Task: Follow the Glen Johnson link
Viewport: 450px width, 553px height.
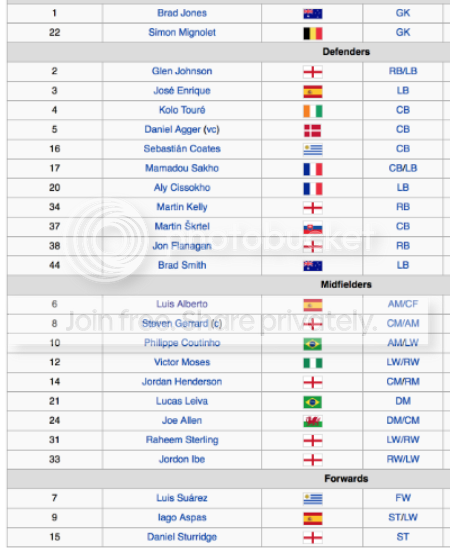Action: (182, 71)
